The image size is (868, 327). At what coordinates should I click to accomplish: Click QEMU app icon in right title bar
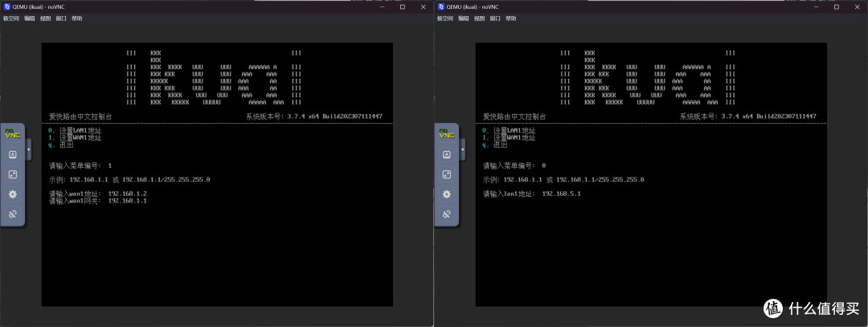[440, 6]
